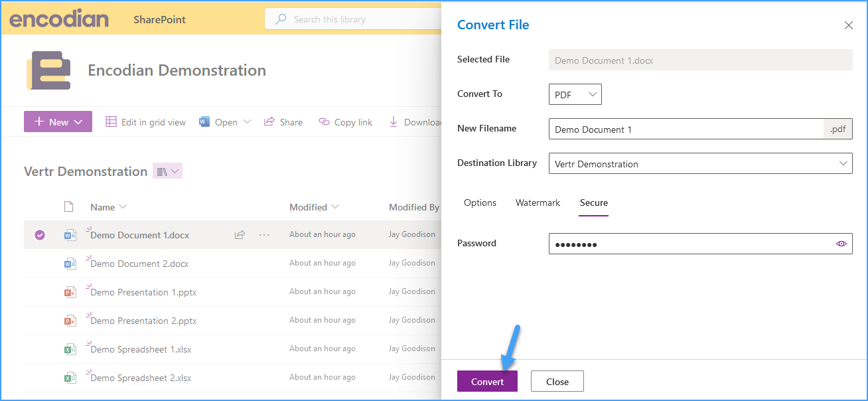Click the Selected File field
868x401 pixels.
point(701,60)
